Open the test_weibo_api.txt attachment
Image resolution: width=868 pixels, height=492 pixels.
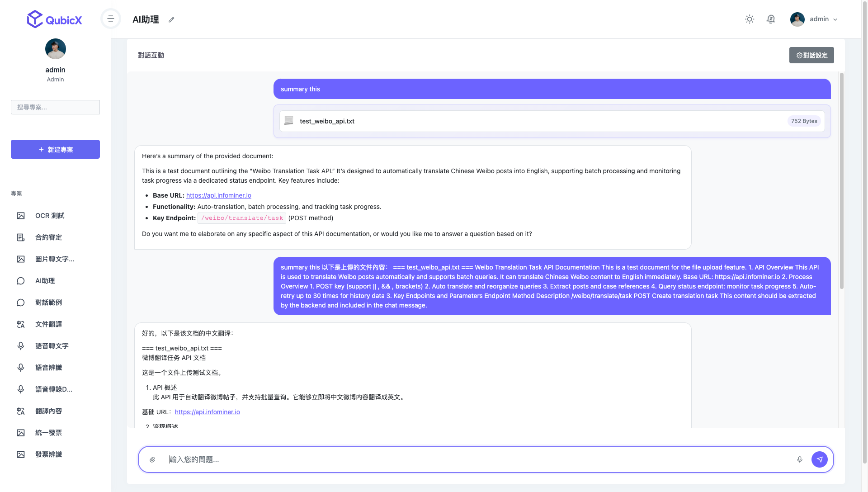[x=552, y=121]
